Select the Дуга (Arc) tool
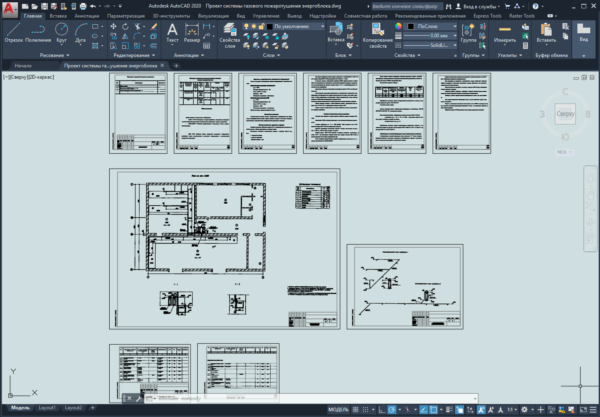 (x=80, y=32)
